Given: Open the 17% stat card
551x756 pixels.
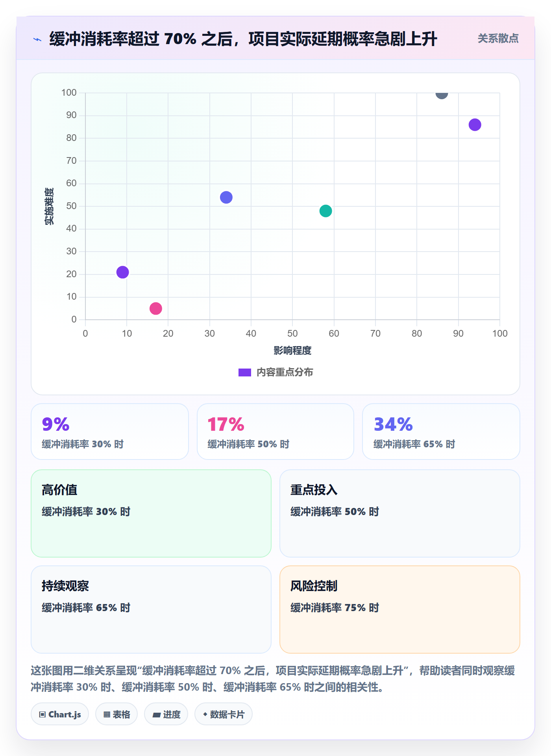Looking at the screenshot, I should click(275, 432).
